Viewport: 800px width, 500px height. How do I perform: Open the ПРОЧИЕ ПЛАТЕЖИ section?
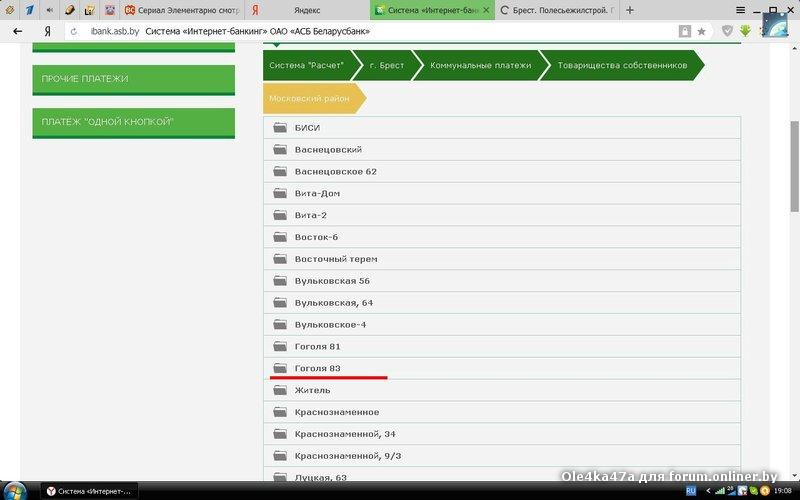pyautogui.click(x=134, y=79)
